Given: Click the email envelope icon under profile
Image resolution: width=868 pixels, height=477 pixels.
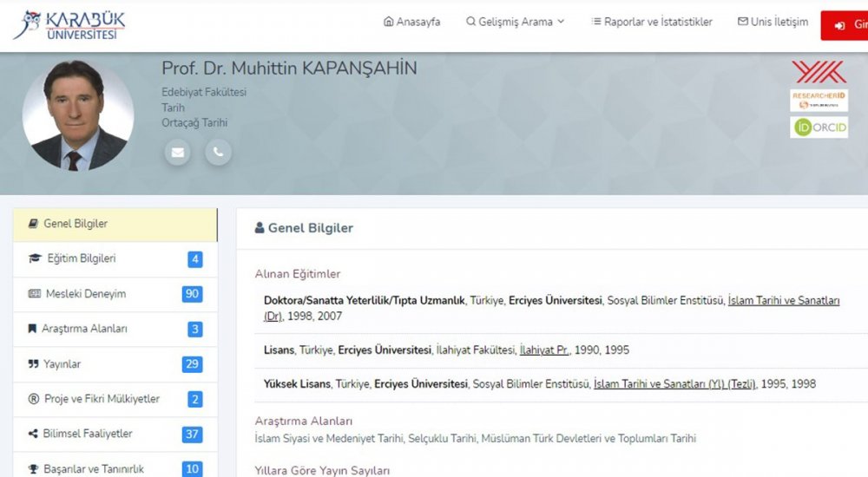Looking at the screenshot, I should [178, 153].
